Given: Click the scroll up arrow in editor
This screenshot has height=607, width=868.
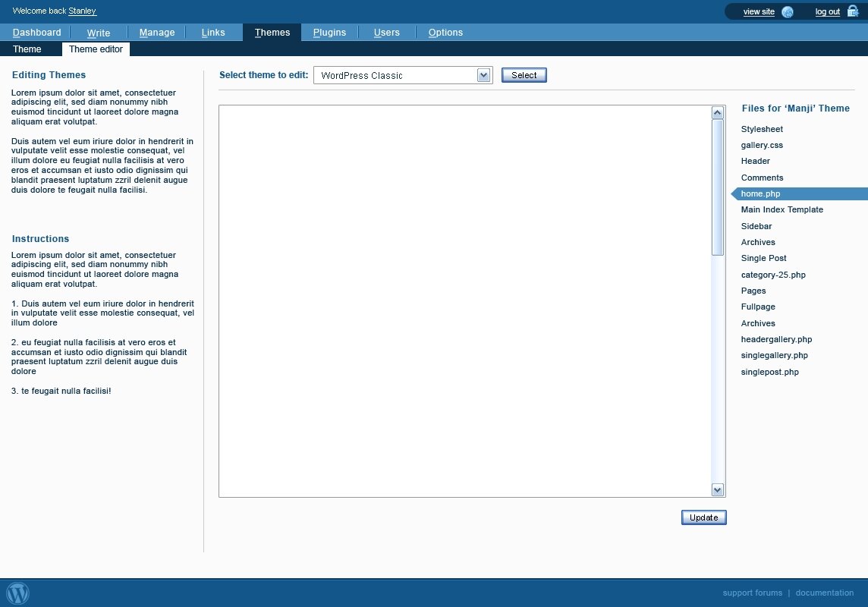Looking at the screenshot, I should pos(718,112).
